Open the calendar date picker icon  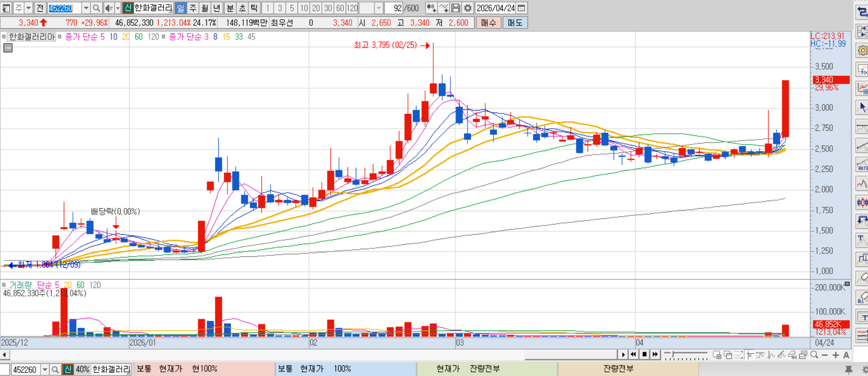pos(521,8)
